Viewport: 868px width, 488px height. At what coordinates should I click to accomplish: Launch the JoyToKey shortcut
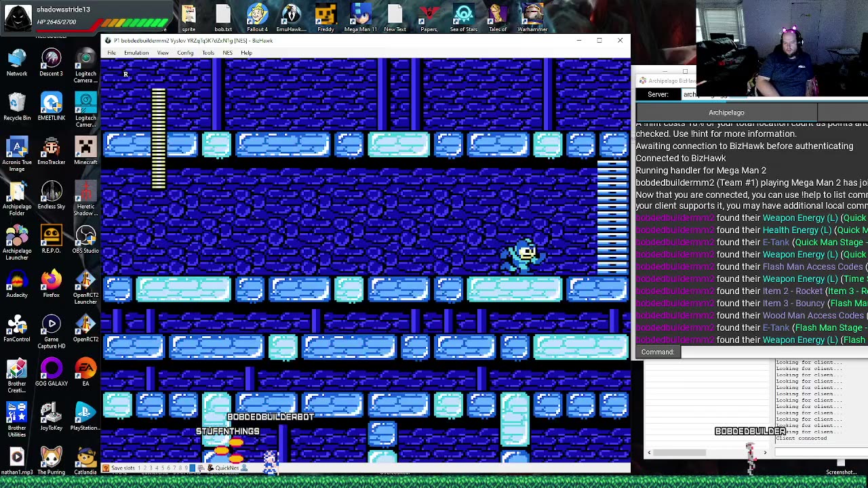[52, 417]
